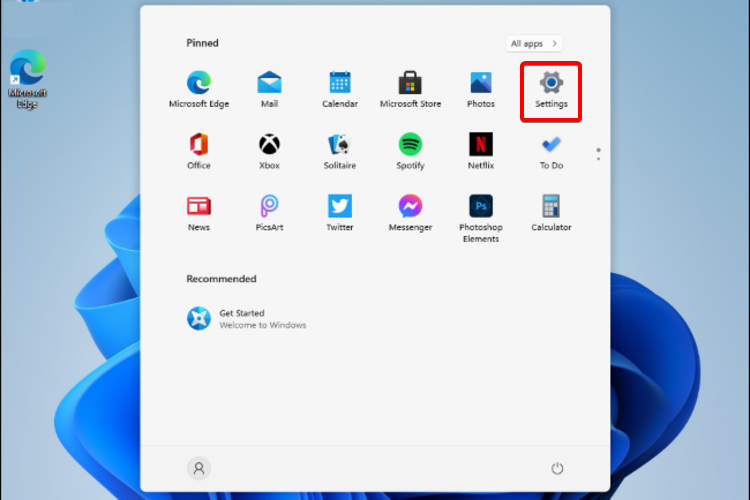Open the Twitter app

340,213
